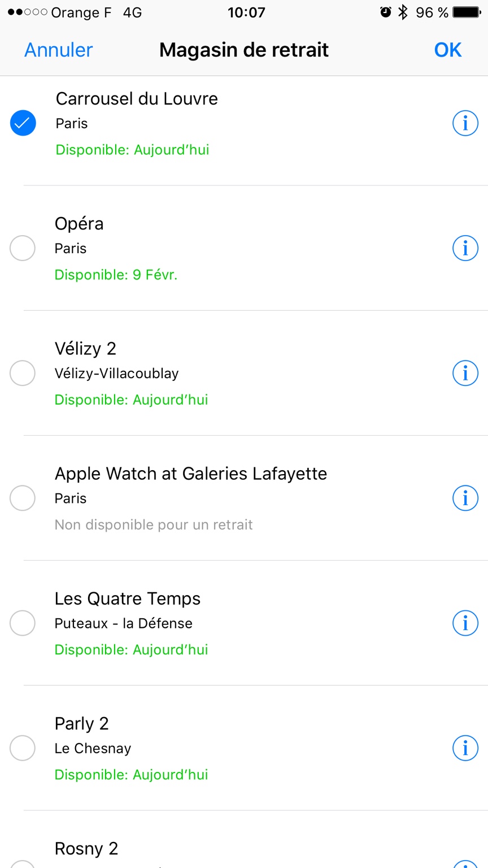Open Les Quatre Temps store details icon
The width and height of the screenshot is (488, 868).
(x=465, y=623)
